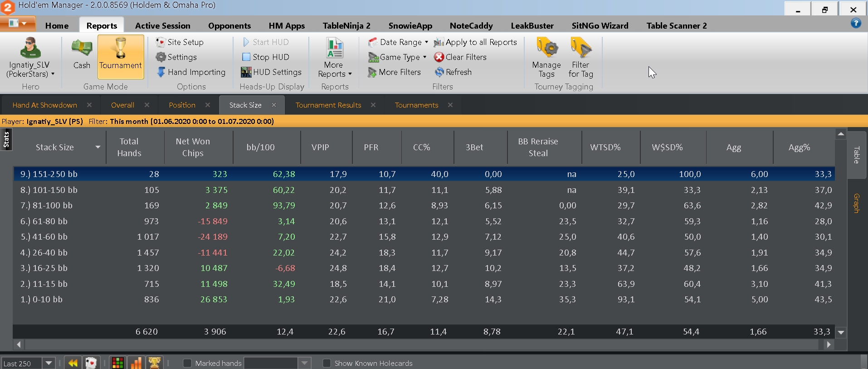Refresh the report data
This screenshot has height=369, width=868.
coord(453,72)
